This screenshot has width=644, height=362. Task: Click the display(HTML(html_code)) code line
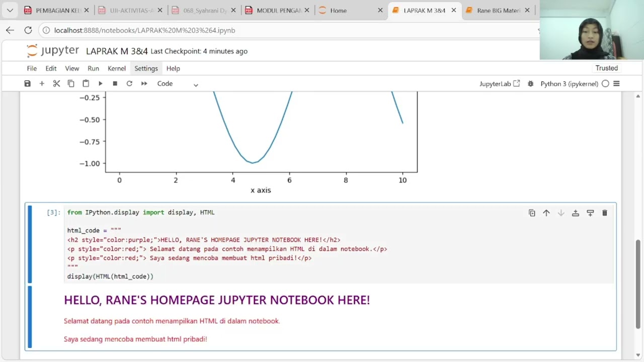[110, 277]
